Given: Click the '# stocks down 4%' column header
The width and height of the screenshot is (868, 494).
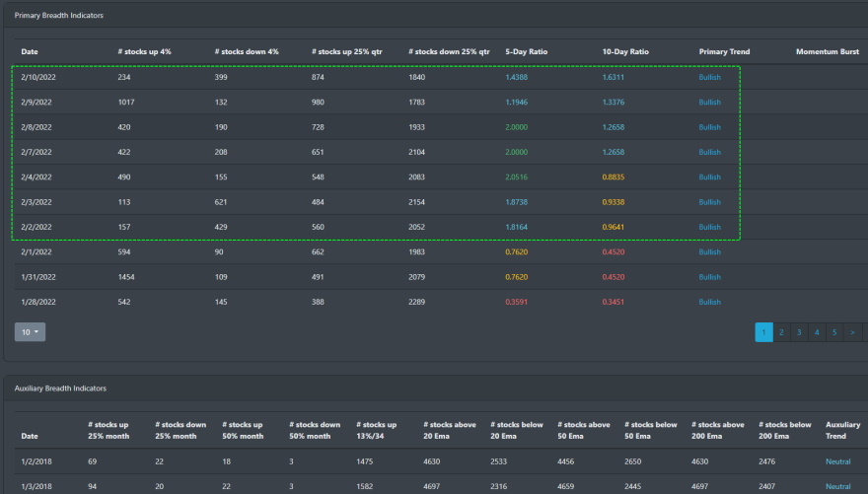Looking at the screenshot, I should pos(247,51).
